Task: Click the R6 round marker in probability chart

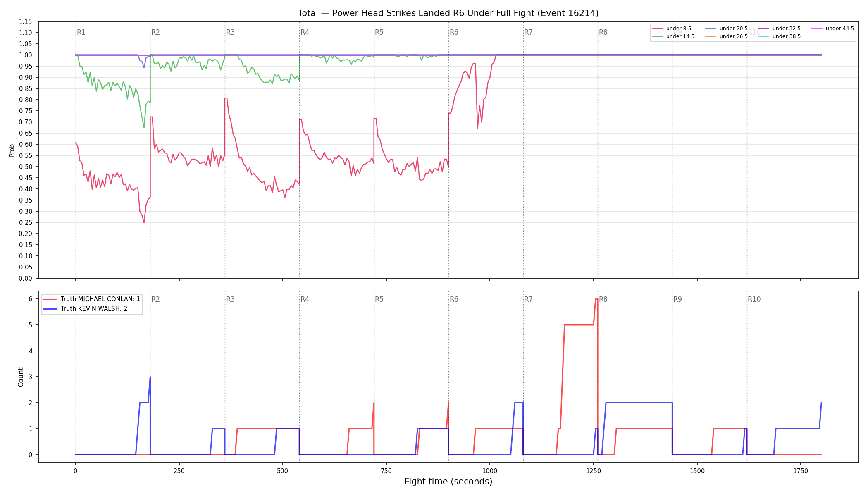Action: (454, 32)
